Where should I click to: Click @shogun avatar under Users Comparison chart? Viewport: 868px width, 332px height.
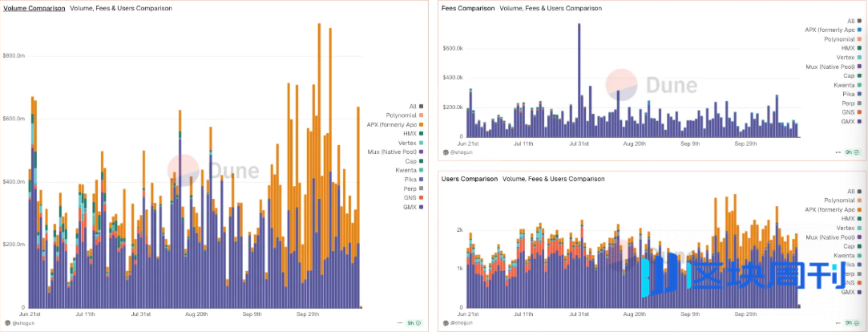click(446, 322)
